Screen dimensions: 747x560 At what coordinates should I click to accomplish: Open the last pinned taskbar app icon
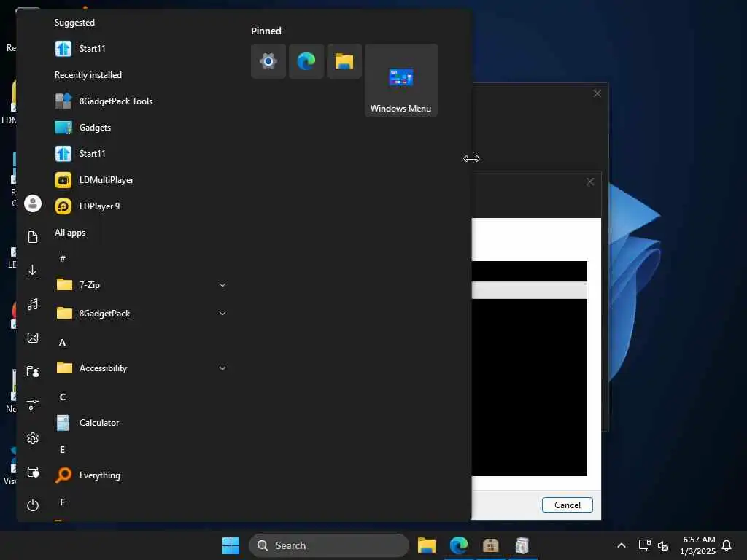click(x=522, y=545)
